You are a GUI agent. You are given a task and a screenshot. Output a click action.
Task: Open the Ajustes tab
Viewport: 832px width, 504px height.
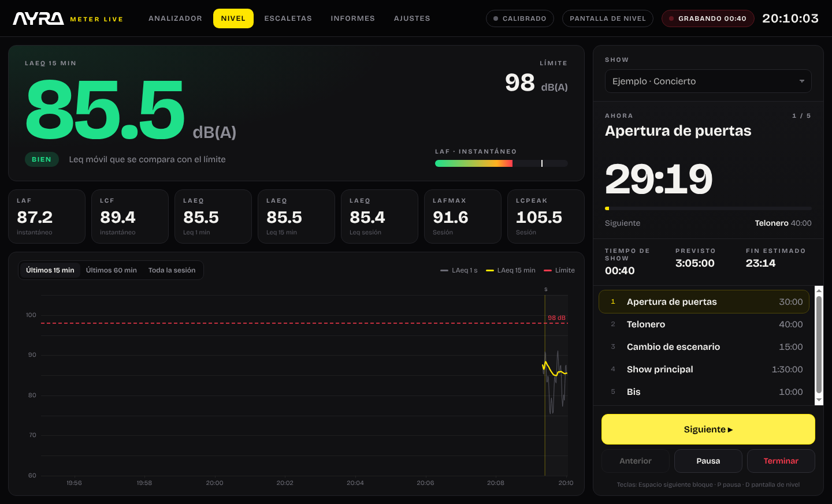(x=412, y=18)
